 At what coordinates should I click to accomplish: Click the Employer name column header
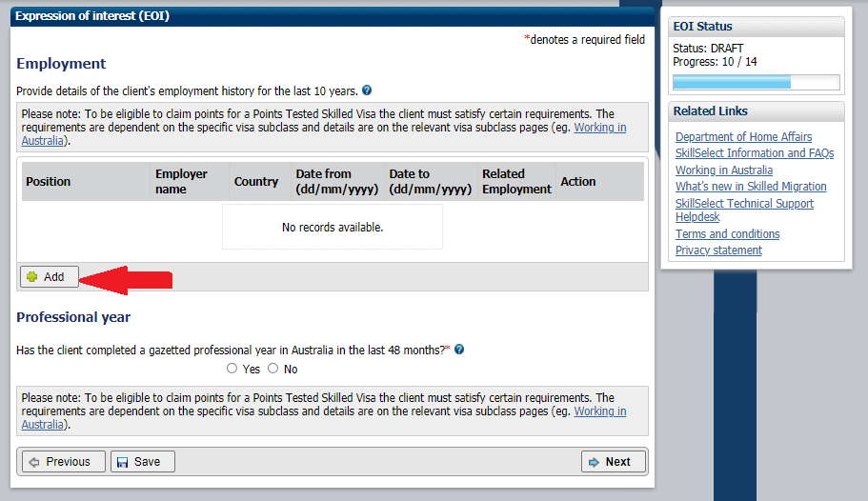pos(181,182)
